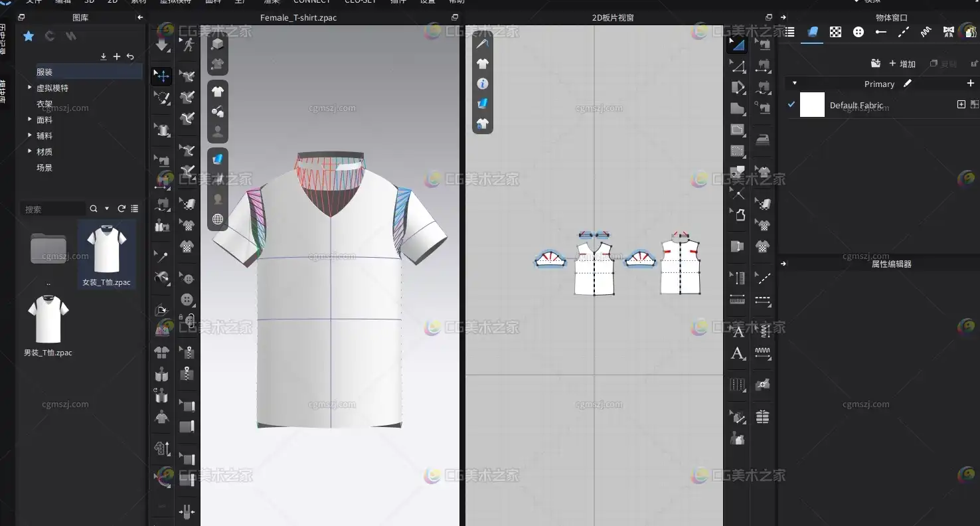The image size is (980, 526).
Task: Click the globe icon in 3D viewport
Action: click(x=217, y=219)
